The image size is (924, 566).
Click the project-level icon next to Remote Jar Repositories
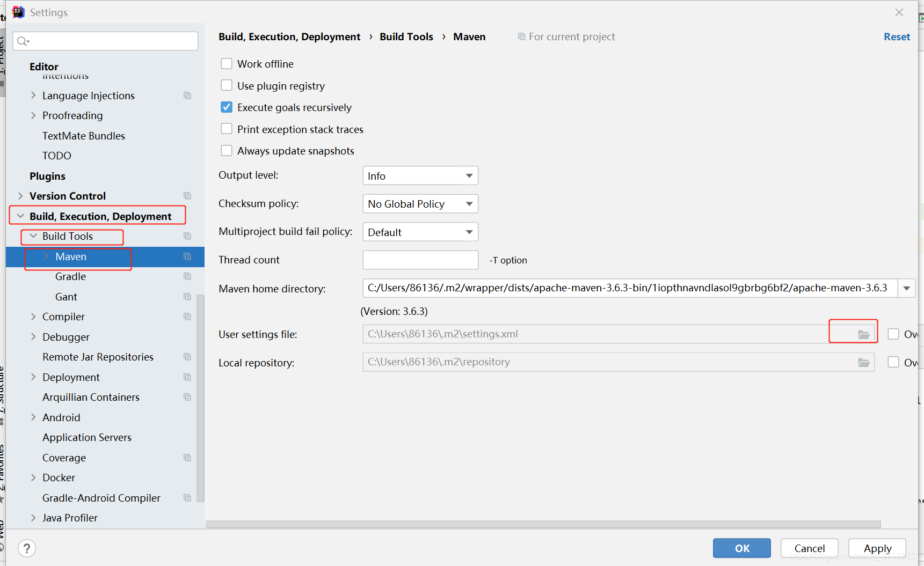pos(187,357)
